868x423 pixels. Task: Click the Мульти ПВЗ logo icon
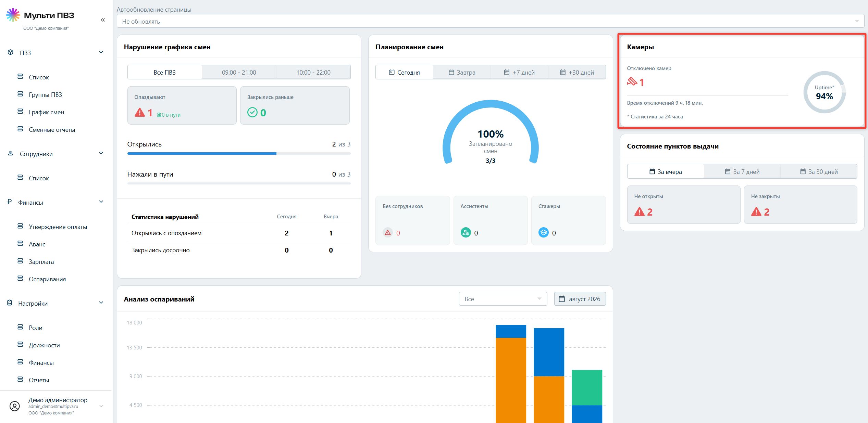point(13,15)
